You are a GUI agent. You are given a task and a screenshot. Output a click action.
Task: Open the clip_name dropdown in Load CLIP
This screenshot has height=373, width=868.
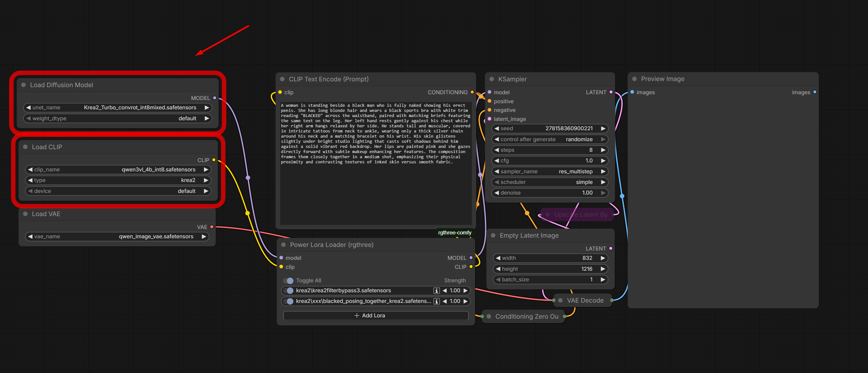(x=118, y=170)
